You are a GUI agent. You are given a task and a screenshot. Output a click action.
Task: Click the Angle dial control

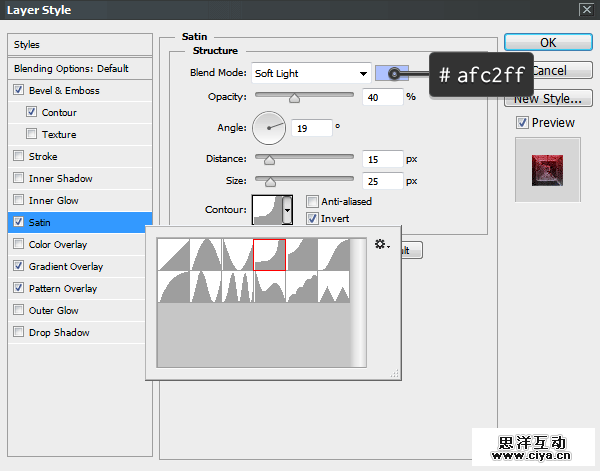tap(269, 127)
